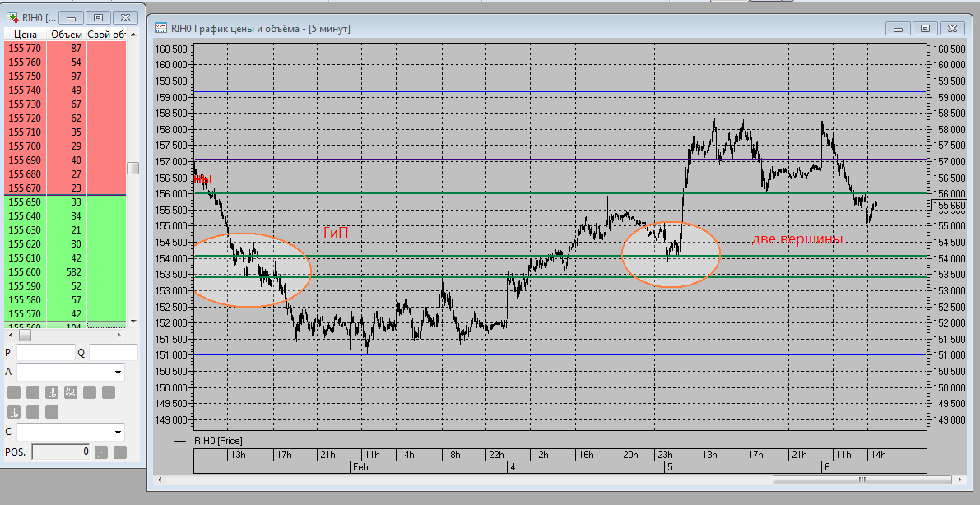Click the order book window's title icon
This screenshot has width=980, height=505.
click(x=12, y=17)
